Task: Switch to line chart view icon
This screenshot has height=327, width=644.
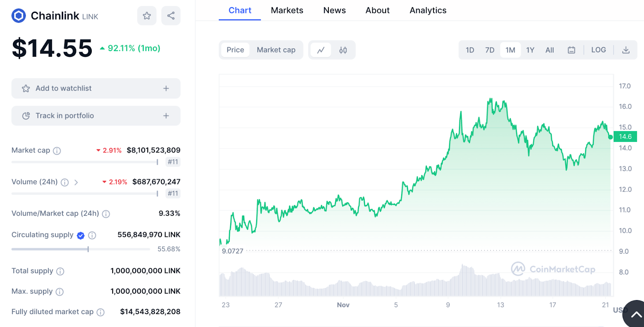Action: click(321, 50)
